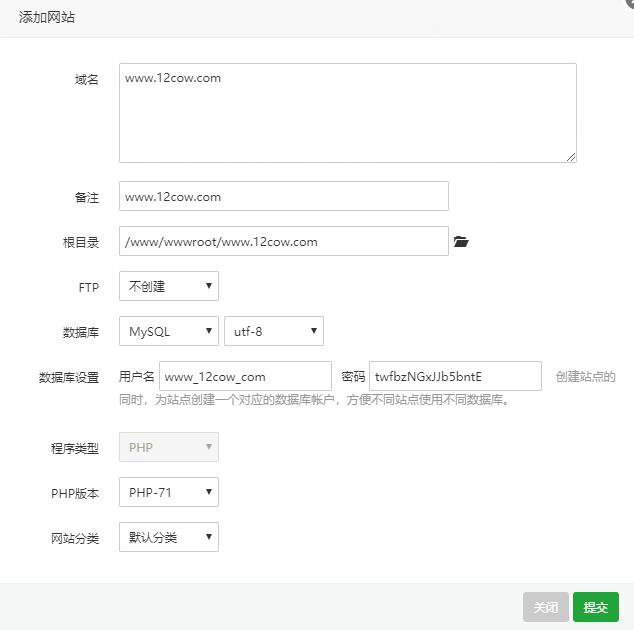Screen dimensions: 634x630
Task: Open the utf-8 encoding dropdown
Action: click(273, 331)
